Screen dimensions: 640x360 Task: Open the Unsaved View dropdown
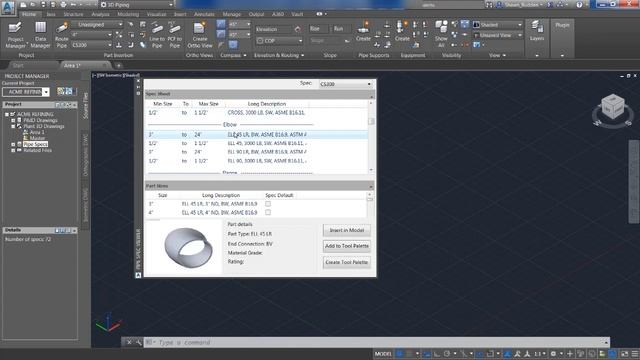[x=498, y=35]
